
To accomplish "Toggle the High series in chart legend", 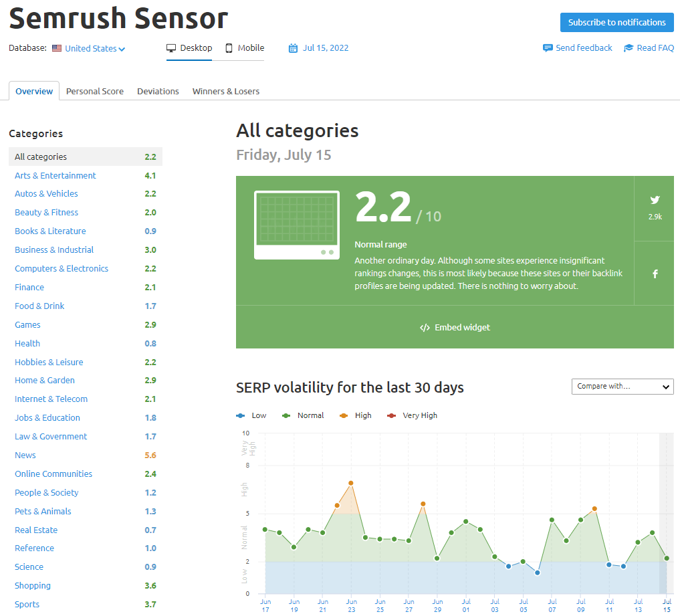I will pyautogui.click(x=356, y=415).
